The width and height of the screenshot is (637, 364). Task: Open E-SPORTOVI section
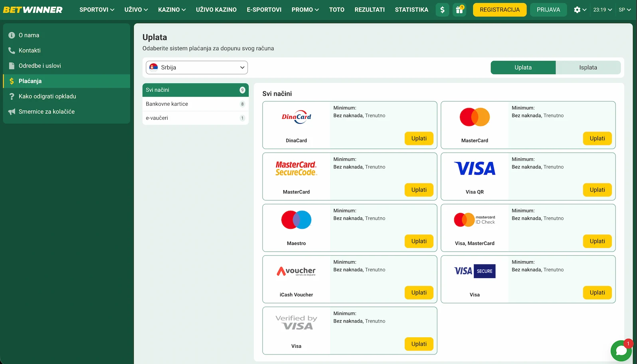[264, 10]
